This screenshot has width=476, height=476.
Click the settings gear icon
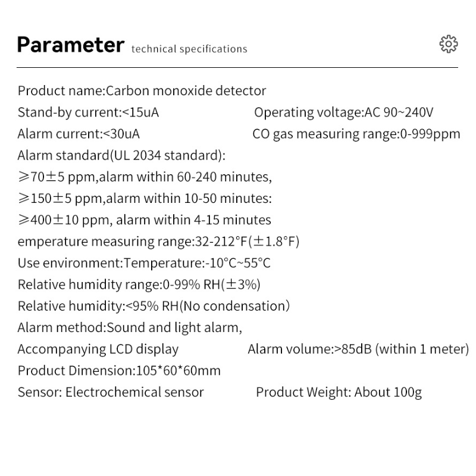448,44
